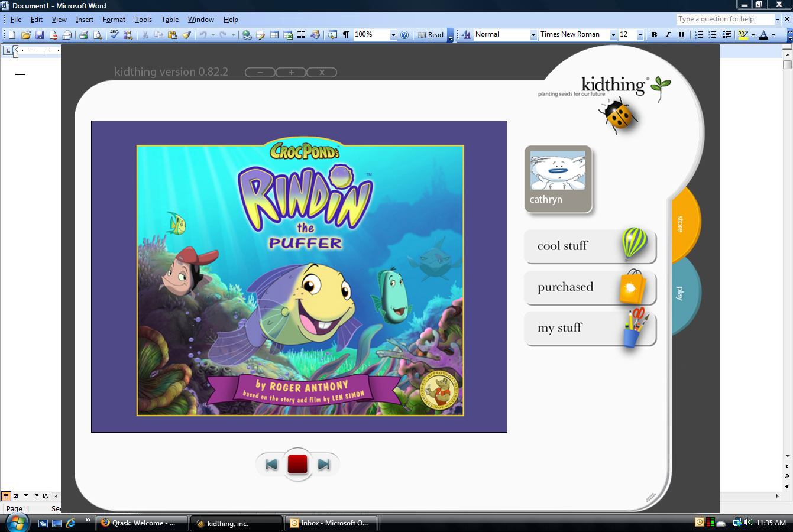The height and width of the screenshot is (532, 793).
Task: Open the Times New Roman font dropdown
Action: (x=613, y=35)
